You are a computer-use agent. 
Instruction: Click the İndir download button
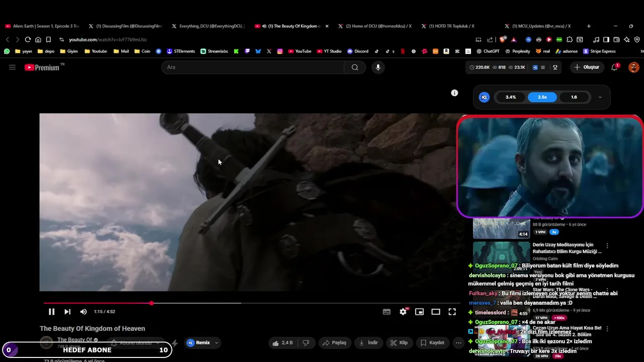tap(368, 343)
